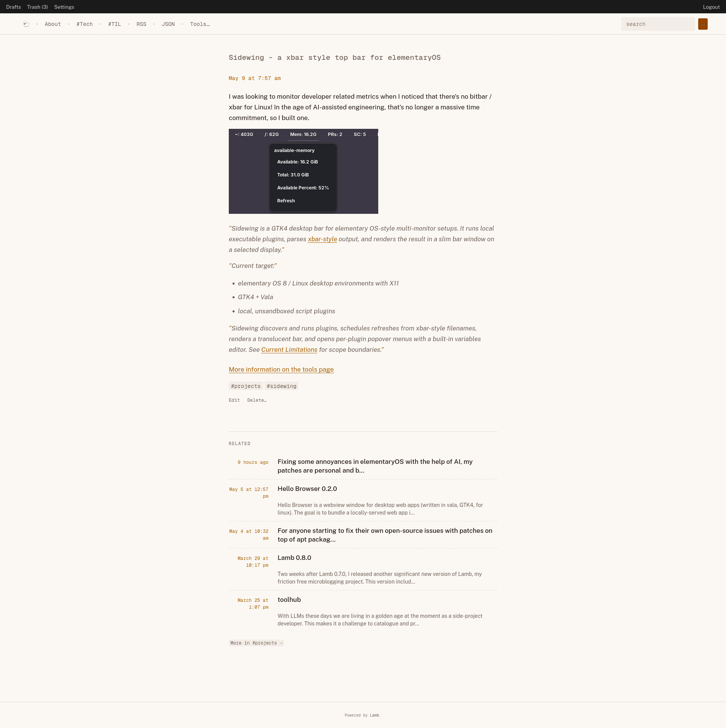Open related post toolhub

pyautogui.click(x=289, y=600)
